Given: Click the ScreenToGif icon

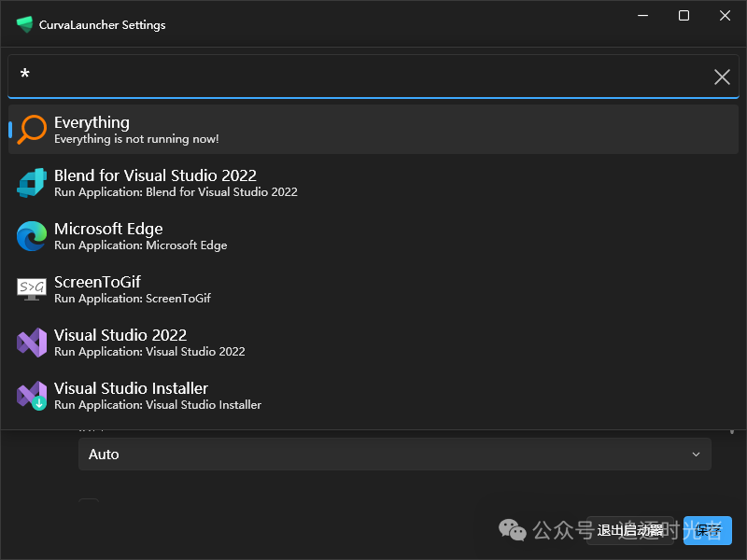Looking at the screenshot, I should pos(32,289).
